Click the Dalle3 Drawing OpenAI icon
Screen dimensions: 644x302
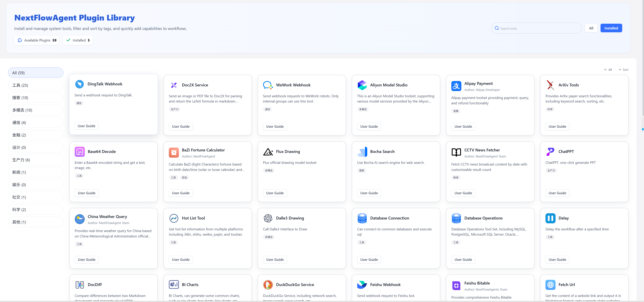[268, 218]
